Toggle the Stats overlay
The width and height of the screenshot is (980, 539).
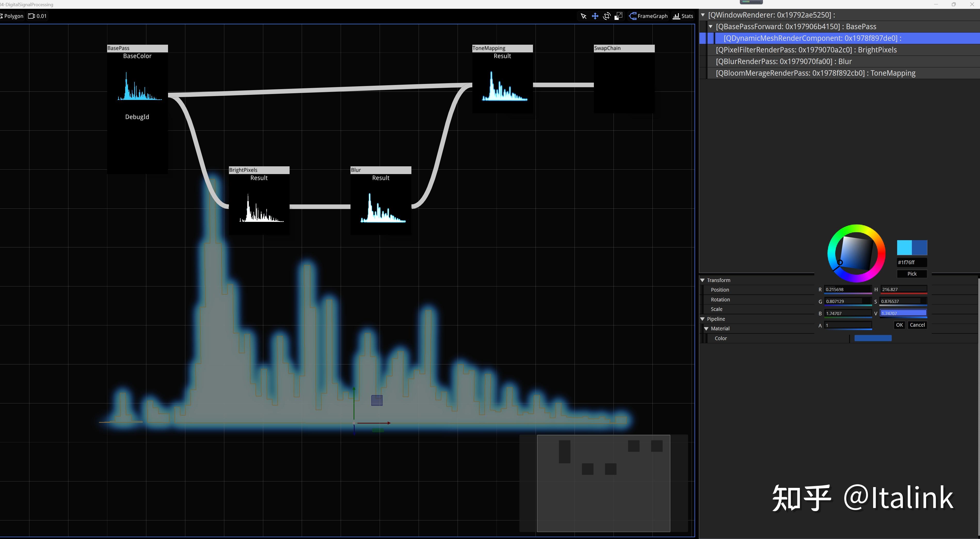pyautogui.click(x=683, y=16)
